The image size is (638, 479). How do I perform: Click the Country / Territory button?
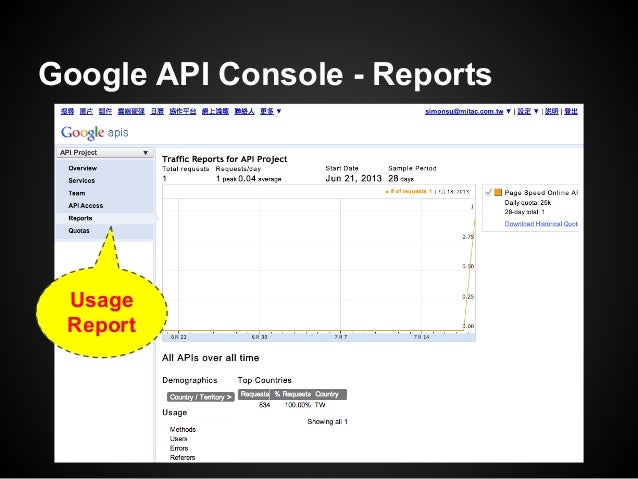click(x=201, y=397)
